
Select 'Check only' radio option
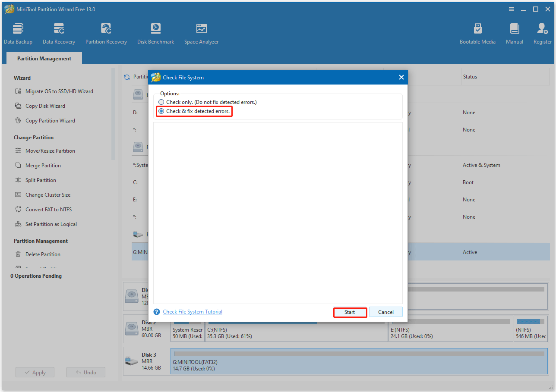(161, 102)
